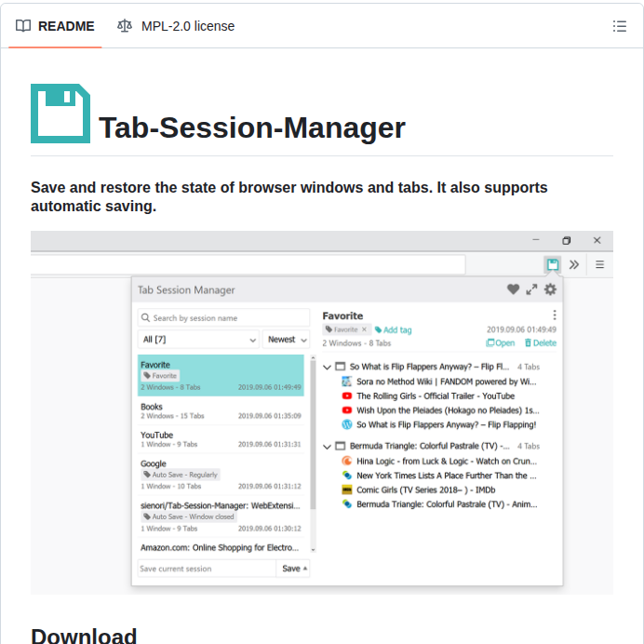Open settings via the gear icon
Viewport: 644px width, 644px height.
pos(550,289)
